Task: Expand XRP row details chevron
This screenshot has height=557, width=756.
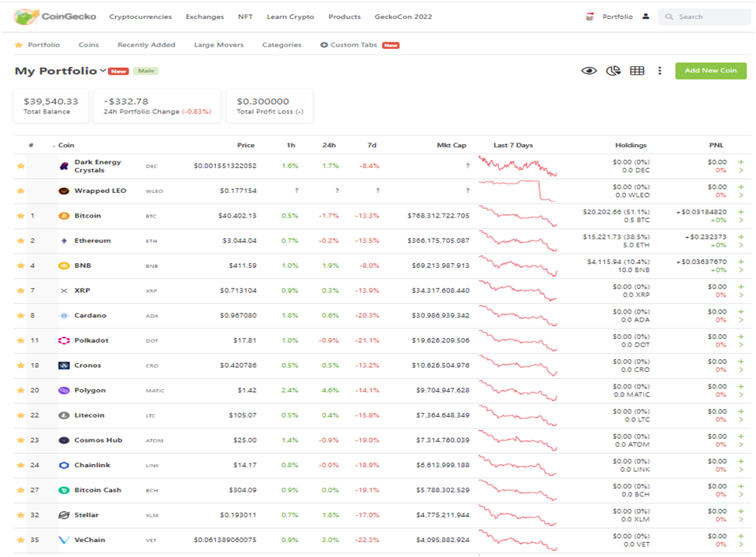Action: pyautogui.click(x=741, y=295)
